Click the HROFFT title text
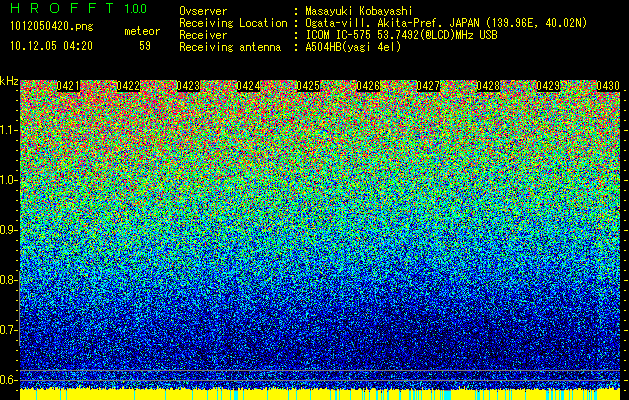629x400 pixels. pyautogui.click(x=62, y=8)
